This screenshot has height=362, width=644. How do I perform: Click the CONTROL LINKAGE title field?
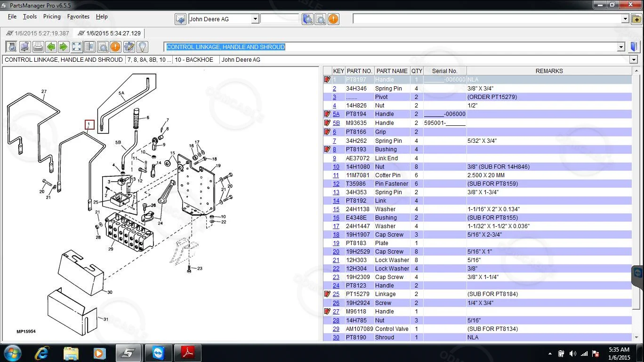pos(391,47)
